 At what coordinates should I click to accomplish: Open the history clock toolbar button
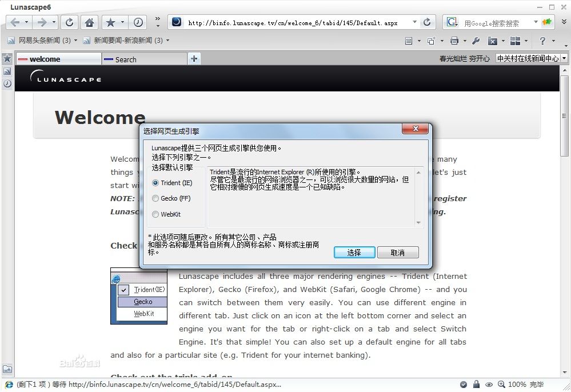coord(138,22)
